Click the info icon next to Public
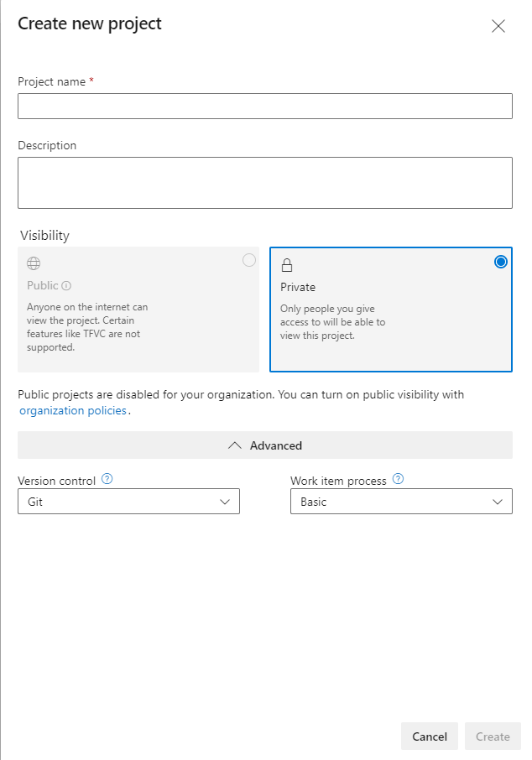The width and height of the screenshot is (532, 760). click(x=66, y=286)
